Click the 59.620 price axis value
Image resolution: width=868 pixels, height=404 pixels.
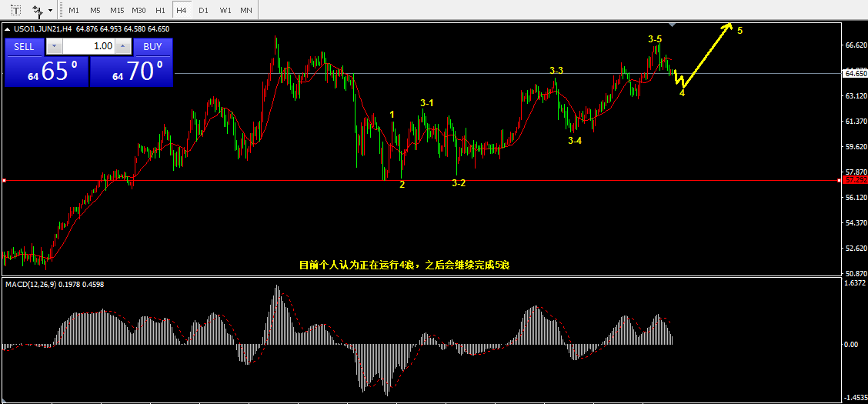click(855, 147)
